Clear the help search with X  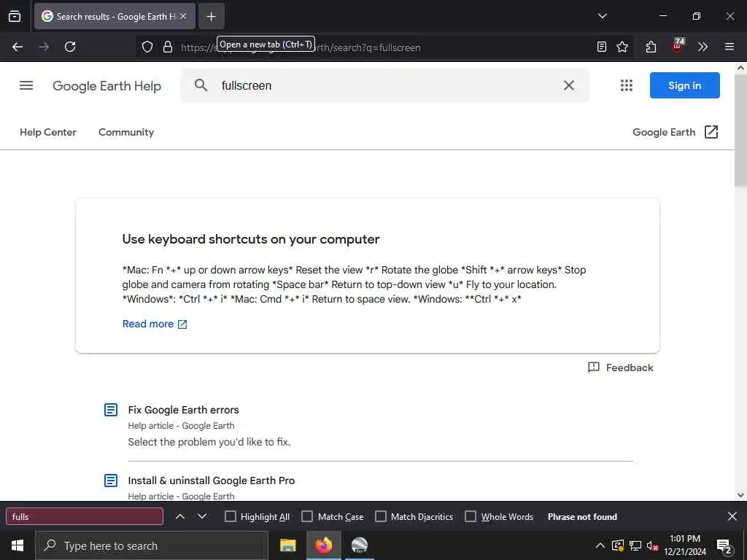click(x=569, y=85)
